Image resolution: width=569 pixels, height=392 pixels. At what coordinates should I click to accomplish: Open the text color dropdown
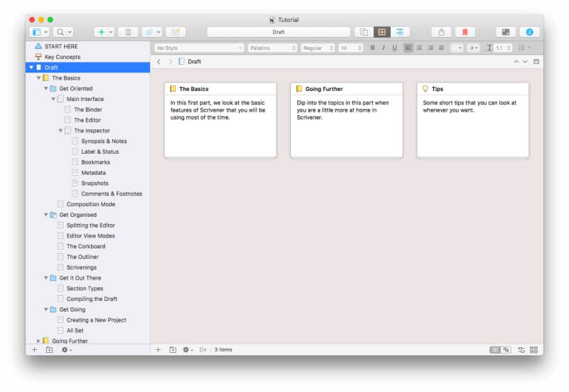click(457, 48)
